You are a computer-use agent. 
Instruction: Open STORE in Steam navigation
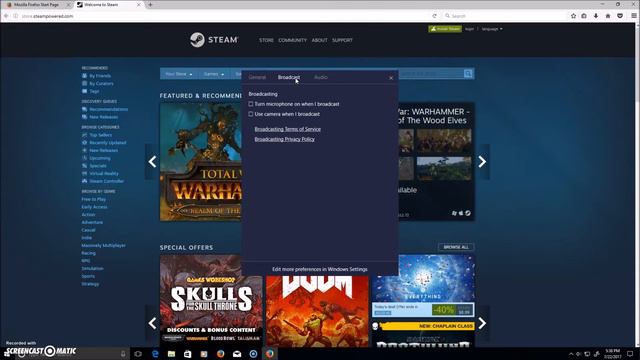click(x=266, y=40)
